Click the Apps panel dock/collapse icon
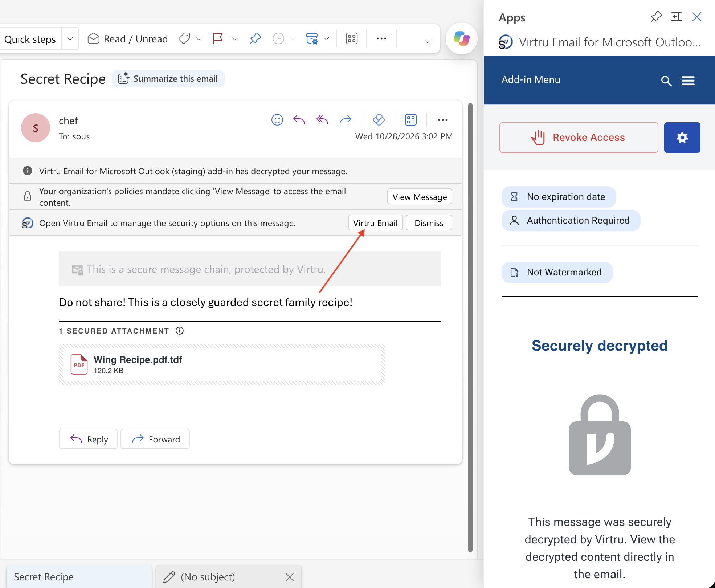Screen dimensions: 715x588 click(677, 17)
